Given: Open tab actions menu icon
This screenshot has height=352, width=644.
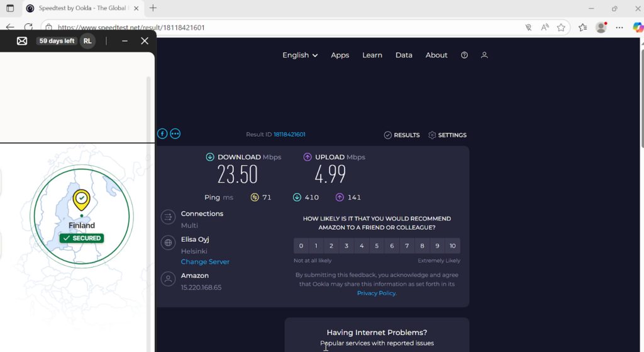Looking at the screenshot, I should tap(10, 8).
